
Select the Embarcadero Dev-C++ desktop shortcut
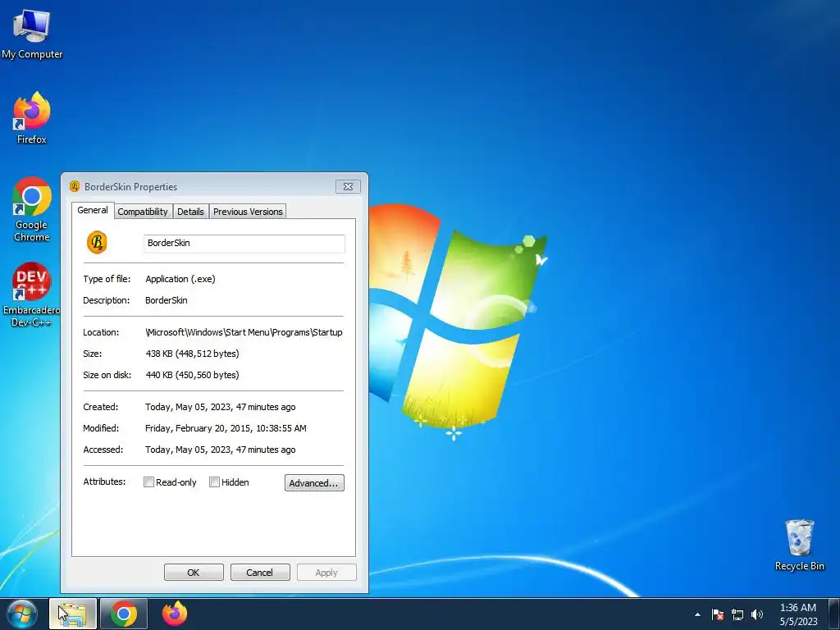coord(32,294)
